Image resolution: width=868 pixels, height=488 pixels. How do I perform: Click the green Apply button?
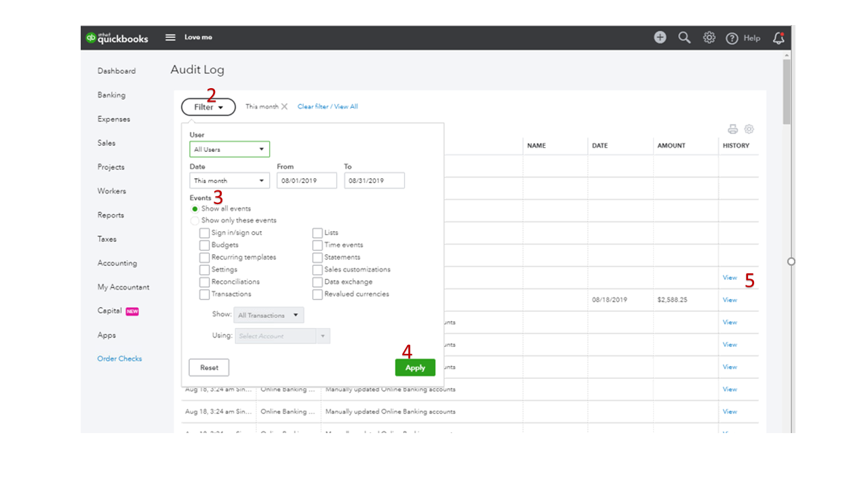pos(415,367)
